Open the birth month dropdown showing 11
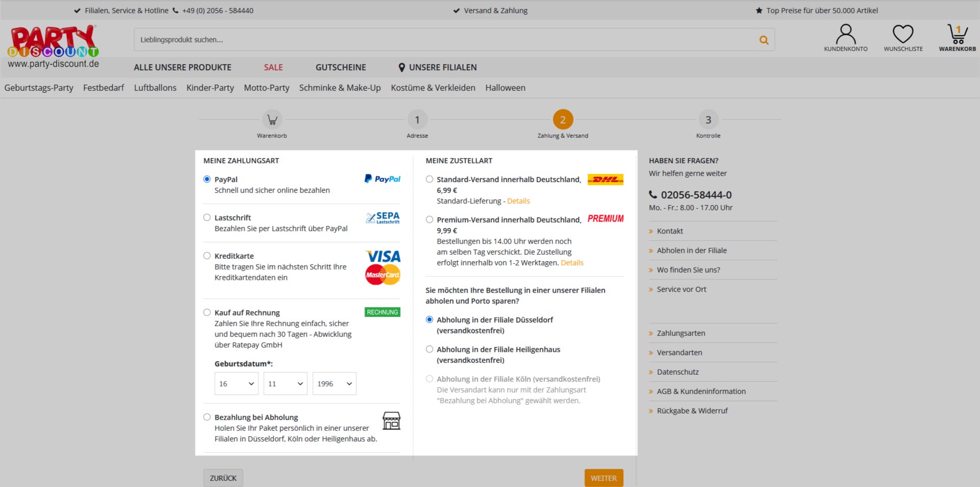This screenshot has width=980, height=487. 285,383
